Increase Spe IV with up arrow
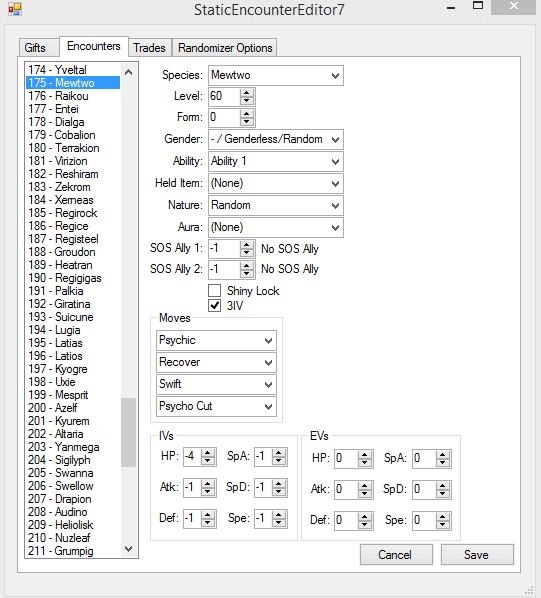 (279, 514)
